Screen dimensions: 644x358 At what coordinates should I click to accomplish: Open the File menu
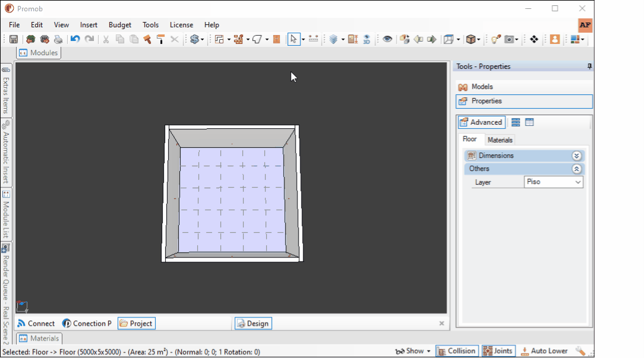pos(14,25)
